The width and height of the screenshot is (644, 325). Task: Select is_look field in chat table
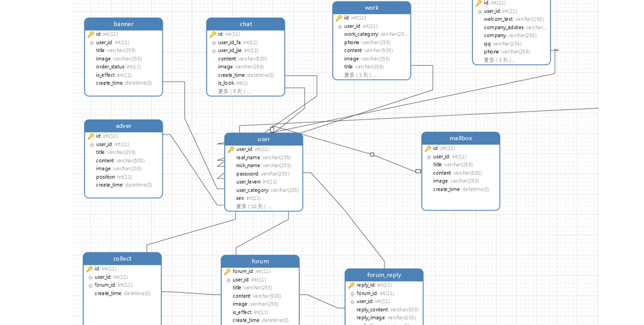[x=233, y=83]
